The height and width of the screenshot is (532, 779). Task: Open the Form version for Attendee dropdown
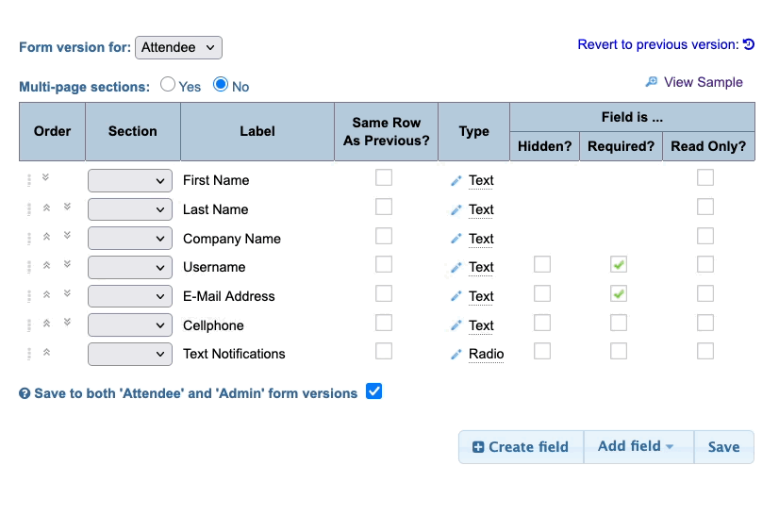point(179,47)
